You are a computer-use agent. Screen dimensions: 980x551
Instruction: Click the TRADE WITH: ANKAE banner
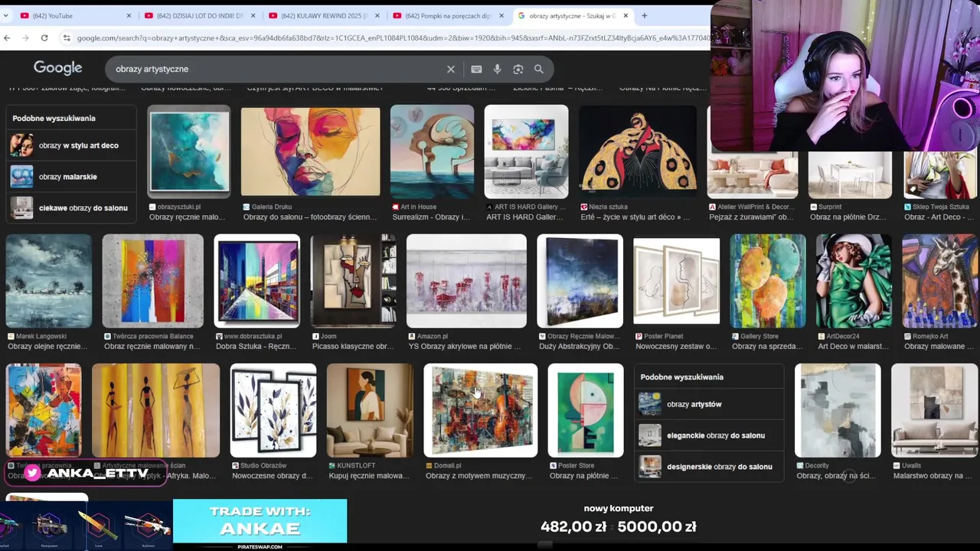pos(260,521)
